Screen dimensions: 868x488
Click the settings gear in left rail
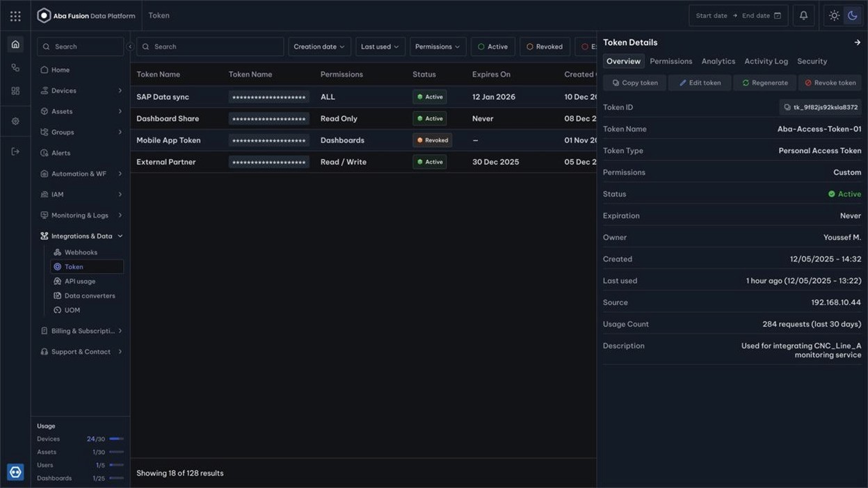click(15, 121)
